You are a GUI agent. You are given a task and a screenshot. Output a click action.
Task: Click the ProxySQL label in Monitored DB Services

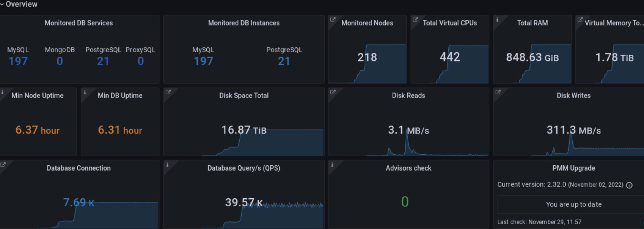coord(140,50)
